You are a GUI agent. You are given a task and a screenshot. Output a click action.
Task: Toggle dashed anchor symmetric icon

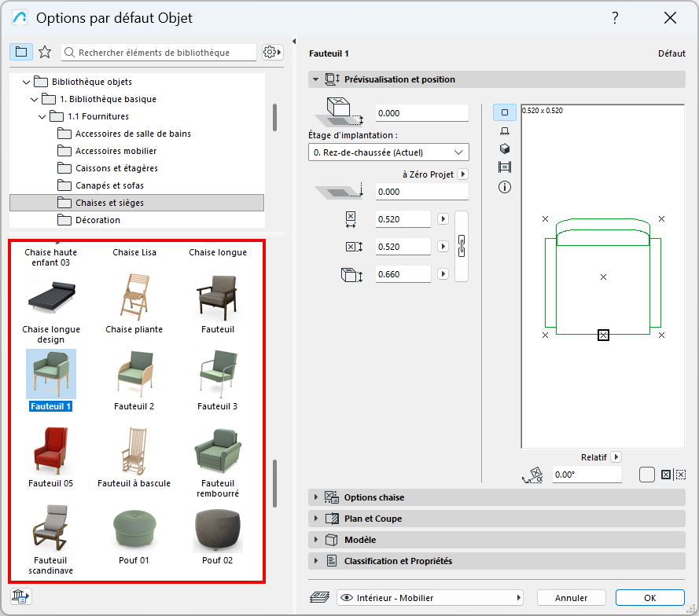681,475
